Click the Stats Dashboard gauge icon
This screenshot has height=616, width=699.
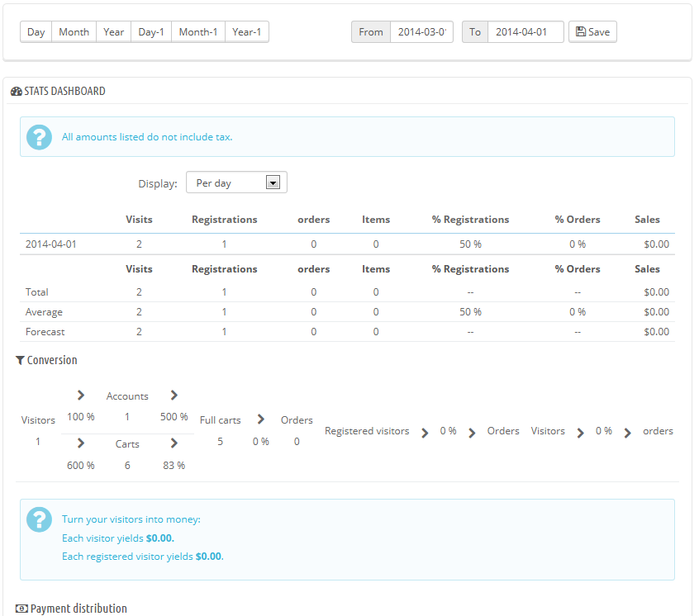click(17, 91)
